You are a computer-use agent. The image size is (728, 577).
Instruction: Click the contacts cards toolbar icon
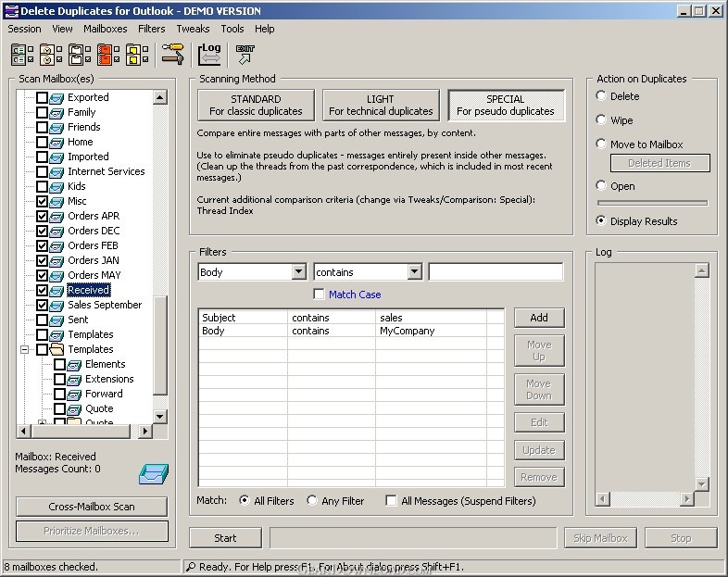point(21,55)
